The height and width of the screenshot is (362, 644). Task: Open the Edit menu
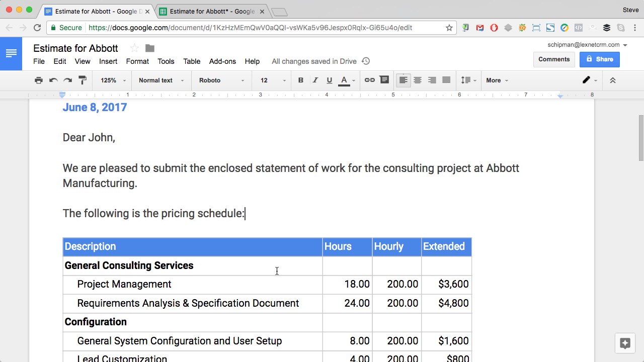click(x=60, y=61)
